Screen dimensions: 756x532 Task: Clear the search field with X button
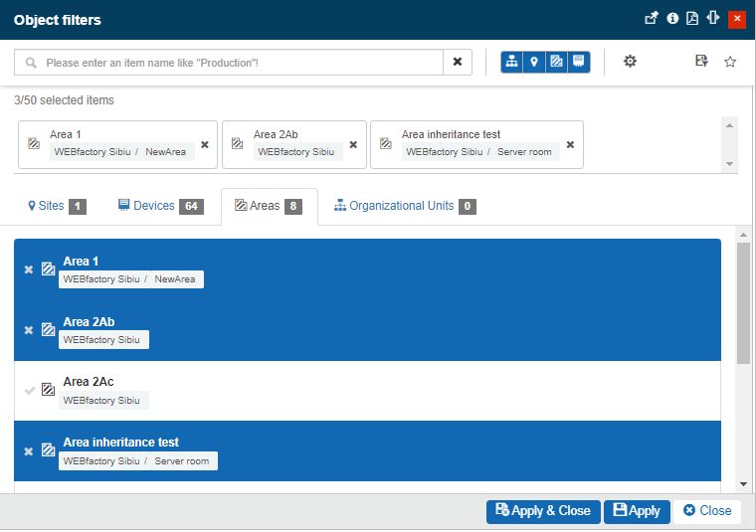458,62
